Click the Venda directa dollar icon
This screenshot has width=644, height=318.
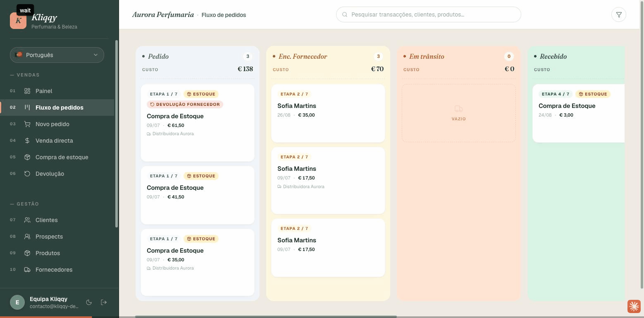[x=27, y=141]
